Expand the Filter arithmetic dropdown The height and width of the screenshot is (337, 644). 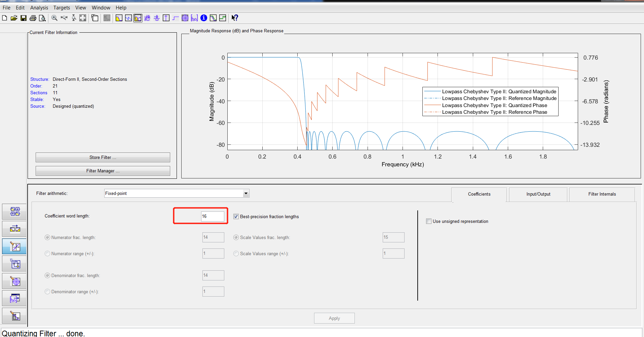click(x=246, y=193)
